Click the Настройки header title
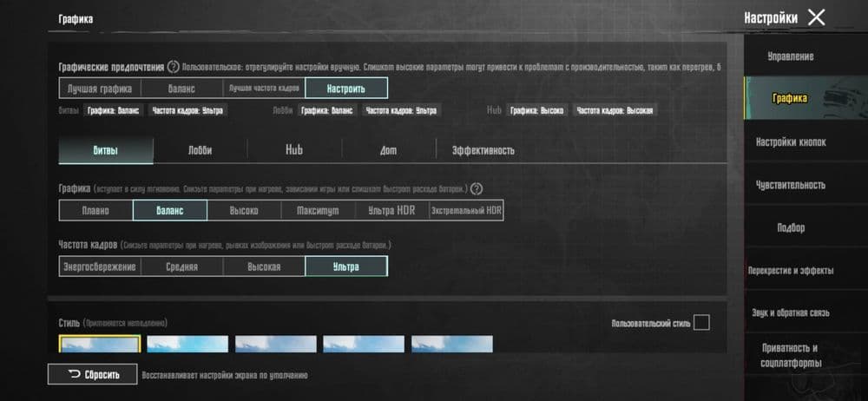The height and width of the screenshot is (401, 868). (771, 17)
